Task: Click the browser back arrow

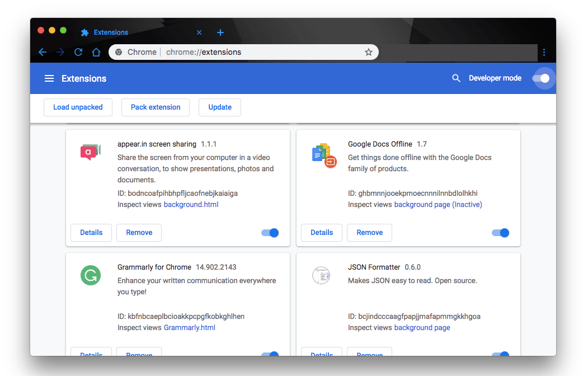Action: click(x=43, y=52)
